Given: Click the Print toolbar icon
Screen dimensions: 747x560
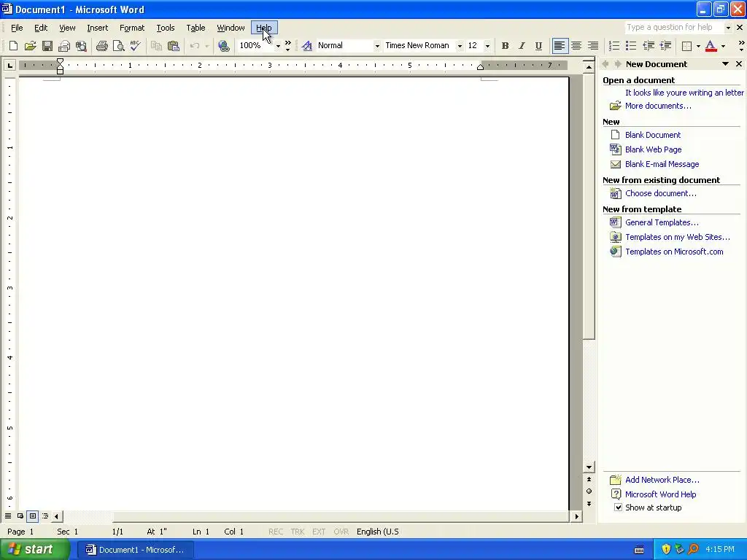Looking at the screenshot, I should (x=102, y=46).
